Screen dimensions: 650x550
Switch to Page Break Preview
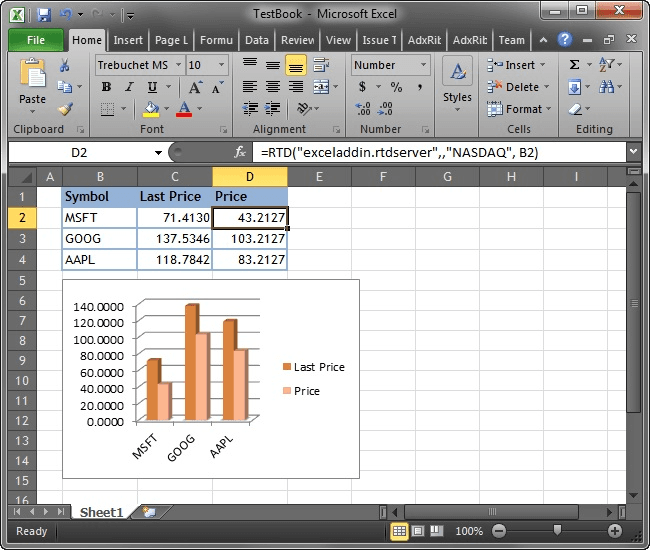click(x=437, y=531)
